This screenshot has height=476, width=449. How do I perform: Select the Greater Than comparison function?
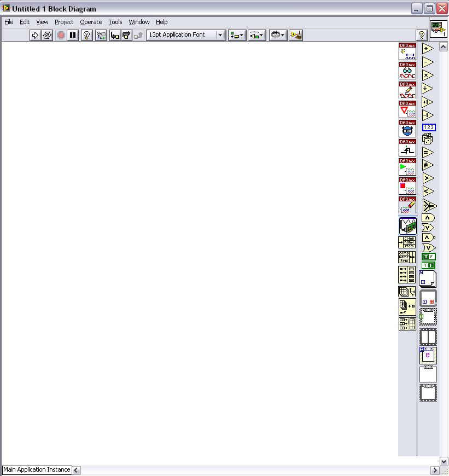[x=428, y=178]
